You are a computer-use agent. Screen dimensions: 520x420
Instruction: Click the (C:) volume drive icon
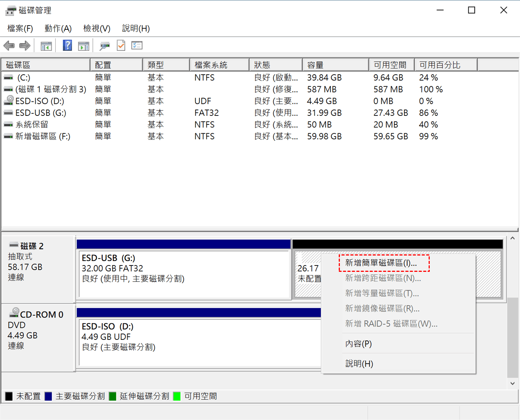coord(8,78)
